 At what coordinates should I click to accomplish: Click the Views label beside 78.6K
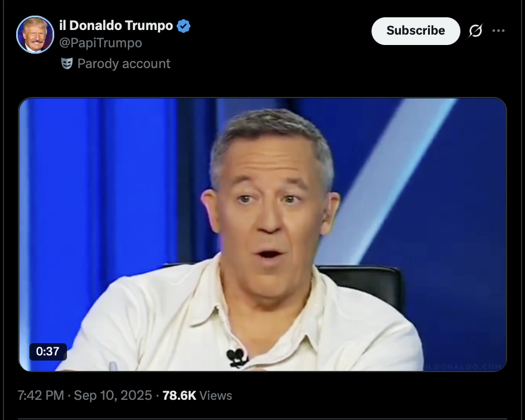[x=216, y=396]
